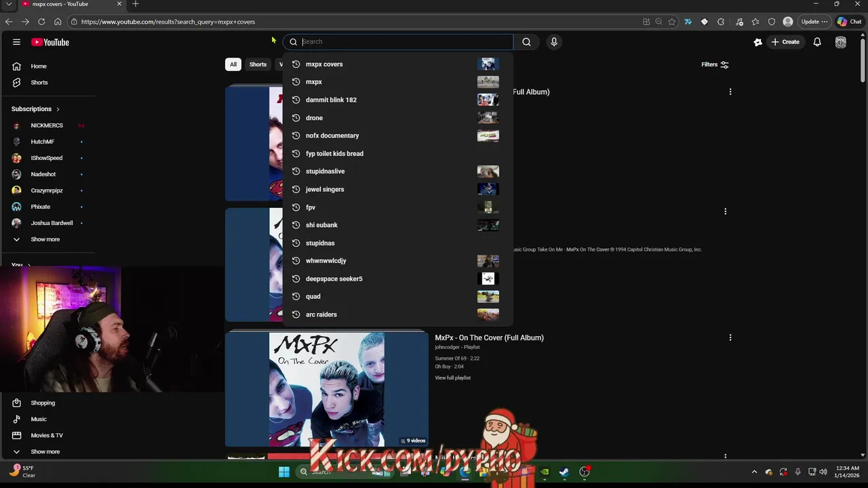Click the icon left of the Create button

(758, 42)
